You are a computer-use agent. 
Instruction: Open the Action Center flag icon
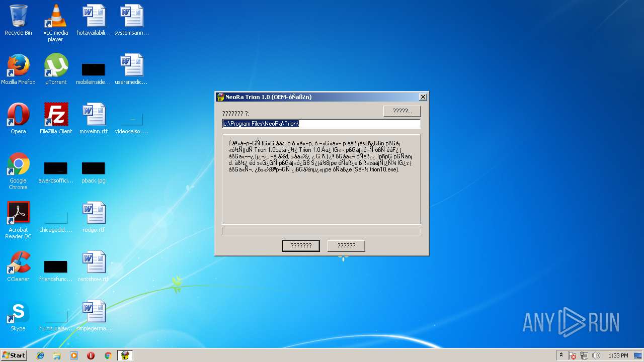pyautogui.click(x=572, y=355)
